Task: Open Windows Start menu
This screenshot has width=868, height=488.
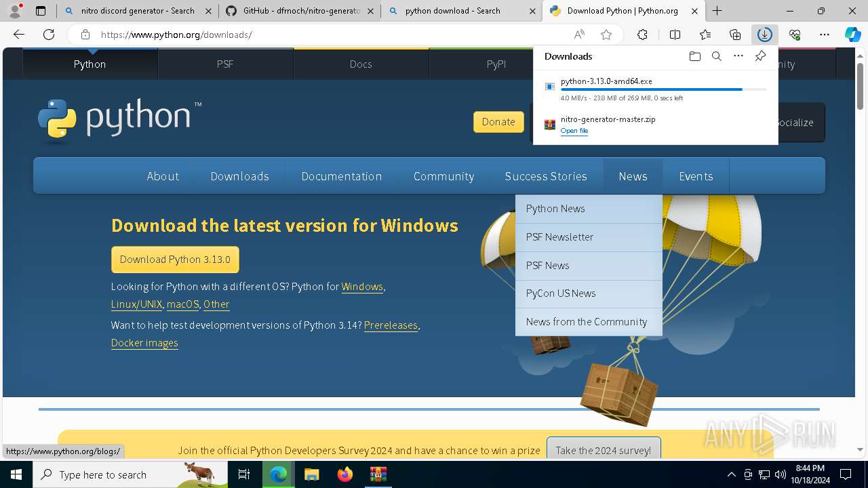Action: (x=16, y=474)
